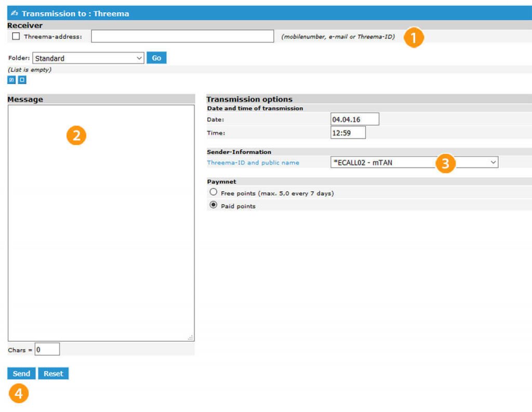Click the Message textarea resize handle
Image resolution: width=532 pixels, height=412 pixels.
pyautogui.click(x=190, y=337)
